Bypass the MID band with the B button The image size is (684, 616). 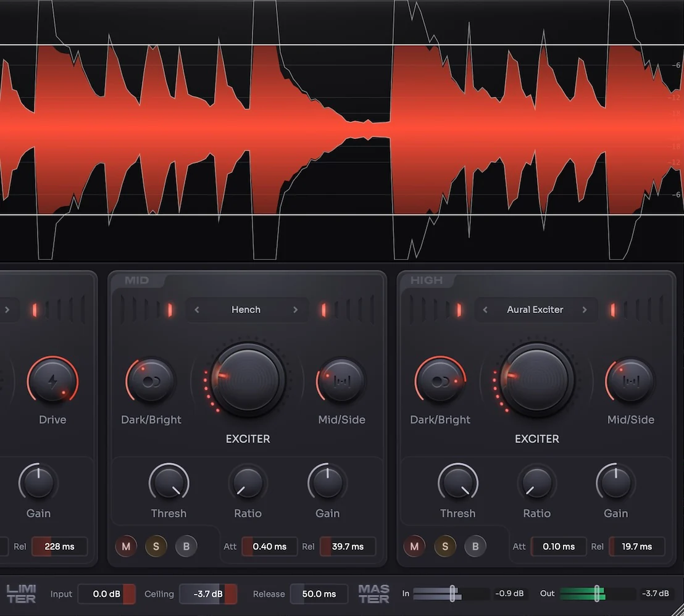[x=186, y=546]
